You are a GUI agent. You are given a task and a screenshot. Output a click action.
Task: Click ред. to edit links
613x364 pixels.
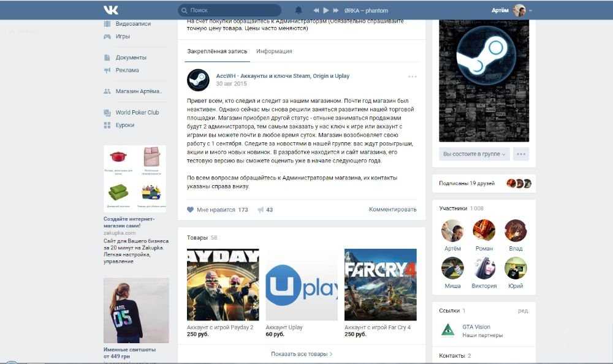pyautogui.click(x=523, y=311)
